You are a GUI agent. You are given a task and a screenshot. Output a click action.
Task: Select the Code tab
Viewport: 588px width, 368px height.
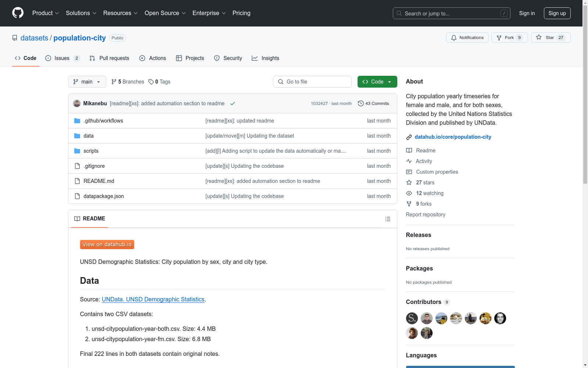coord(26,58)
